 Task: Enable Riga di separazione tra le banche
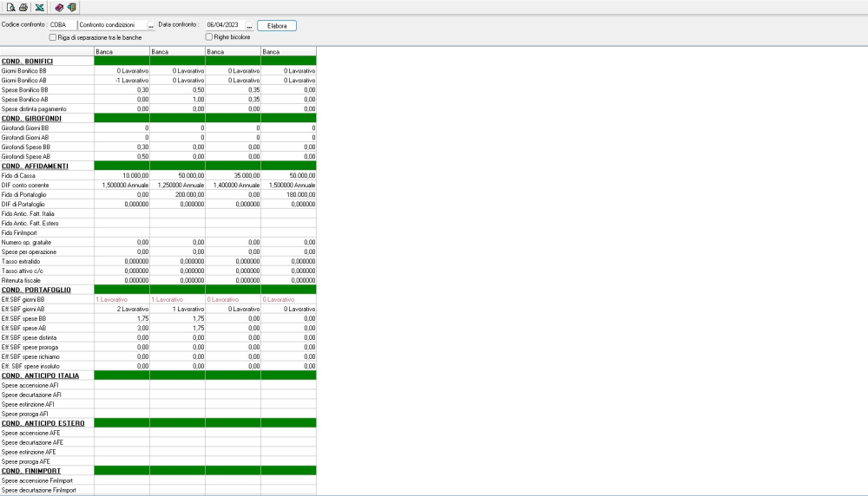tap(54, 37)
